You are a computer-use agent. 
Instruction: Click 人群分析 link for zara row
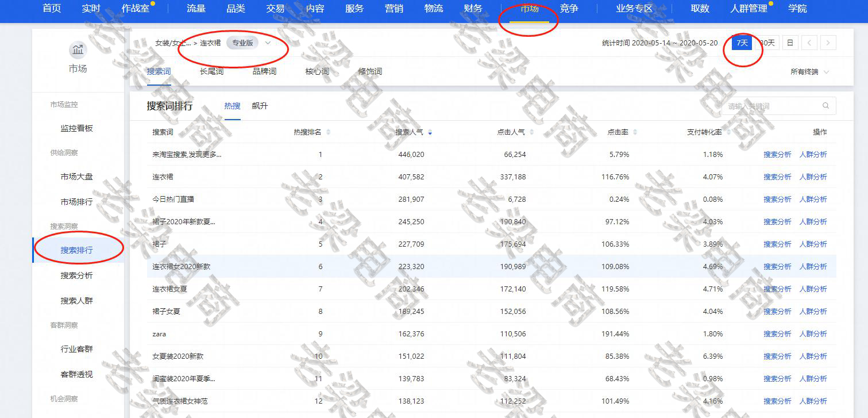pyautogui.click(x=813, y=334)
